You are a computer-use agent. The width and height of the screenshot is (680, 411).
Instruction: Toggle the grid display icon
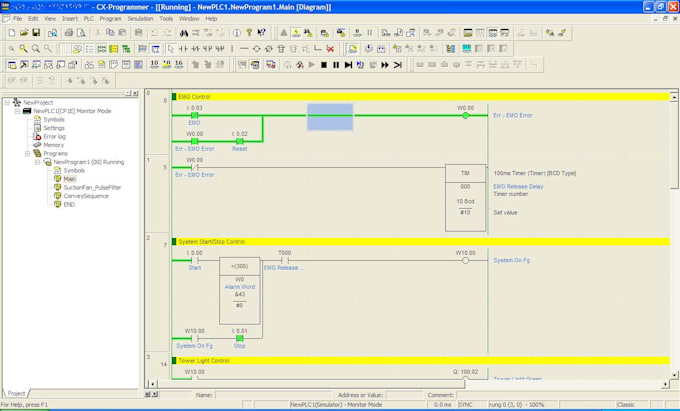65,49
